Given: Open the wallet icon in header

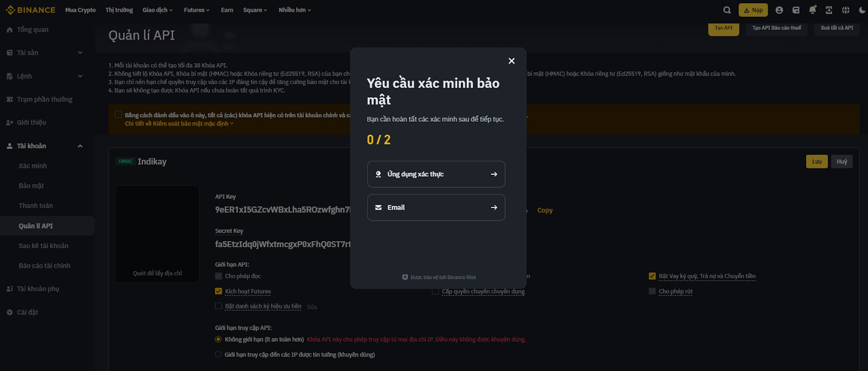Looking at the screenshot, I should 796,10.
